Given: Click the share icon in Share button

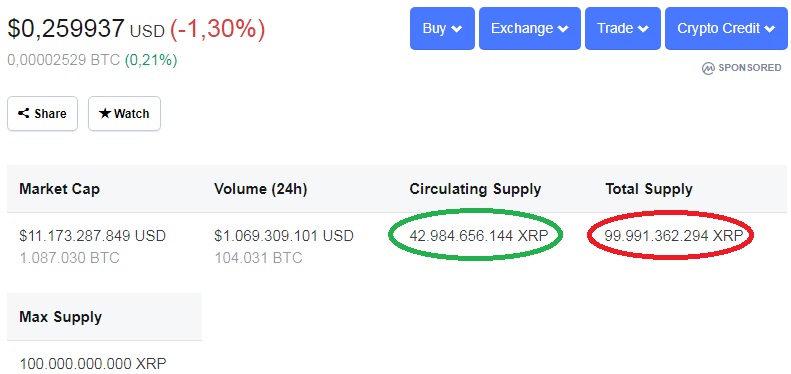Looking at the screenshot, I should pos(23,114).
